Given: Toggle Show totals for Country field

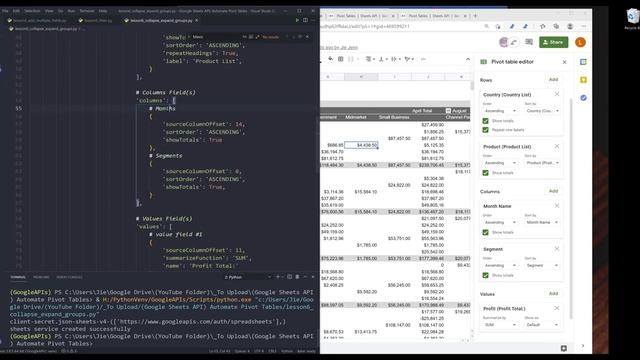Looking at the screenshot, I should coord(485,121).
